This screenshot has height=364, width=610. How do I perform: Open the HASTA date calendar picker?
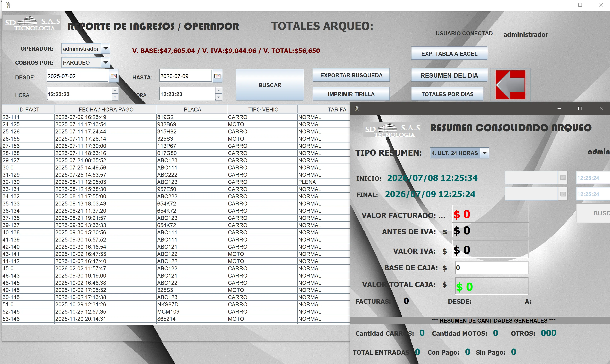[217, 76]
